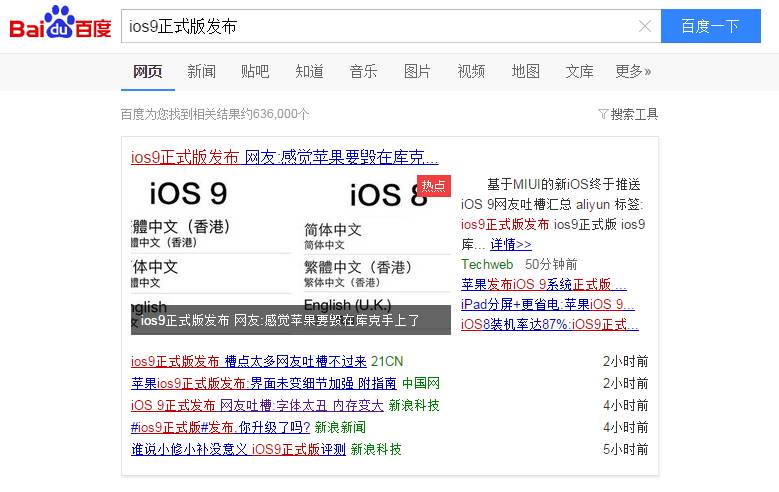
Task: Click the result count text 约636,000个
Action: pyautogui.click(x=275, y=114)
